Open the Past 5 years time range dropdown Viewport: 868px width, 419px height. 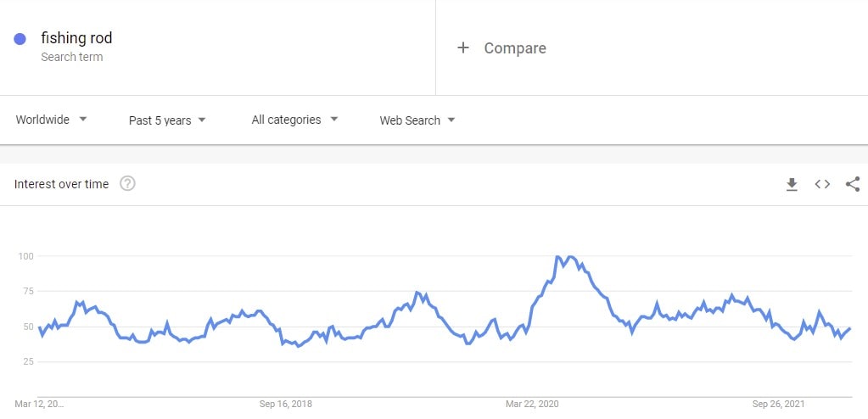167,120
